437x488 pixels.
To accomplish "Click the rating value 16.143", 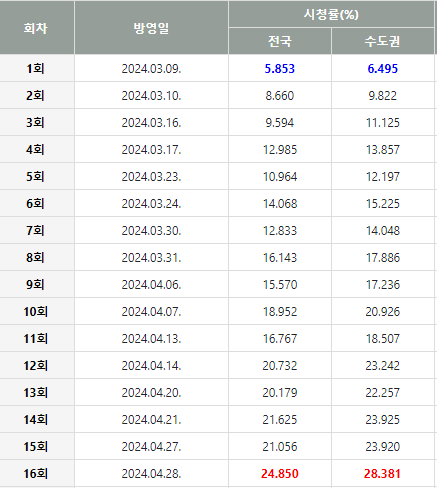I will [x=280, y=258].
